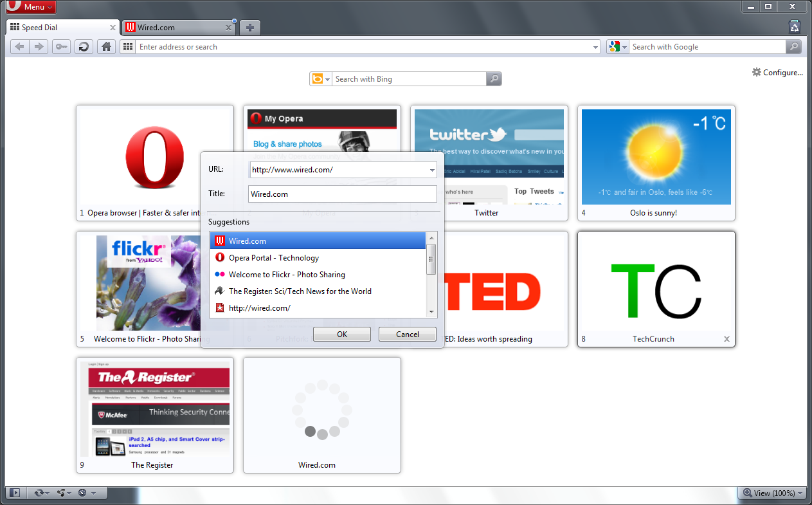
Task: Switch to the Wired.com tab
Action: coord(178,28)
